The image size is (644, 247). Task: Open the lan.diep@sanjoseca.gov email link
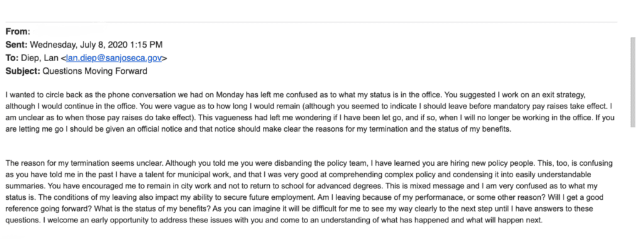[x=114, y=59]
